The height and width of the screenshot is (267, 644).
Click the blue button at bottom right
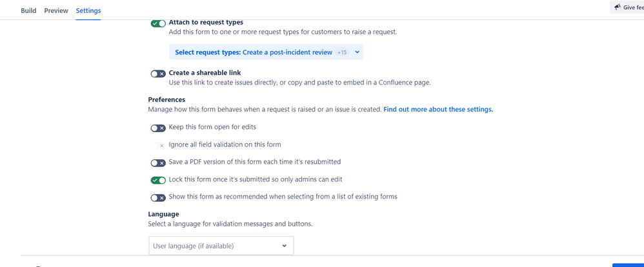click(628, 264)
